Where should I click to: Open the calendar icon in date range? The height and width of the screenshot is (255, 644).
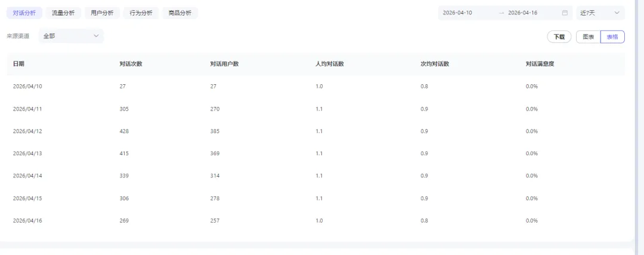[x=565, y=13]
